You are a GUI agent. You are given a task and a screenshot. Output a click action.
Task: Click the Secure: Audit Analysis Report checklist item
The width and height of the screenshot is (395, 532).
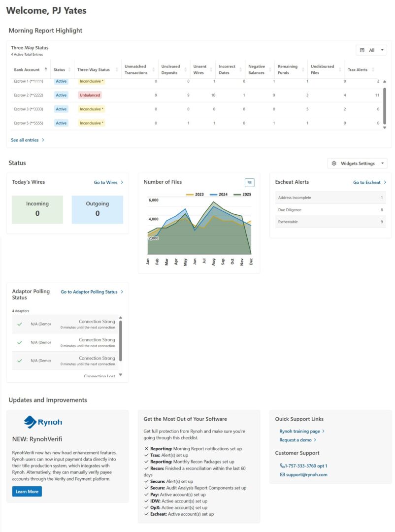(195, 488)
